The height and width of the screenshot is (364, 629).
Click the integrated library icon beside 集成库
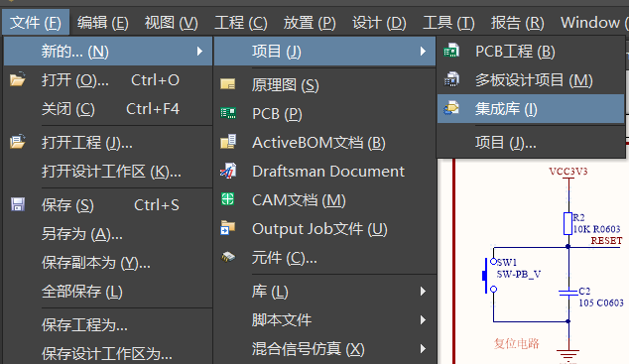451,108
